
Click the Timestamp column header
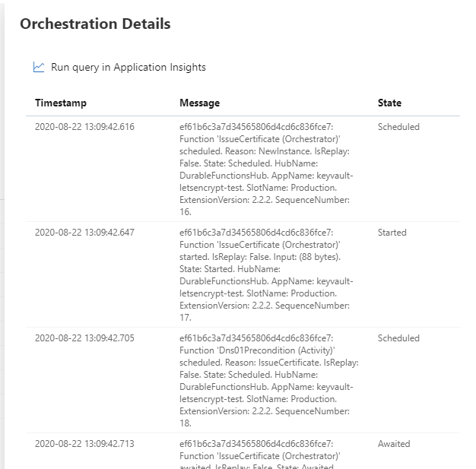[x=61, y=103]
